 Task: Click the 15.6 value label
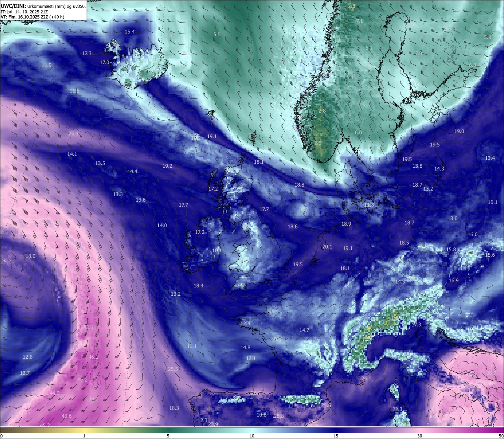(x=490, y=255)
